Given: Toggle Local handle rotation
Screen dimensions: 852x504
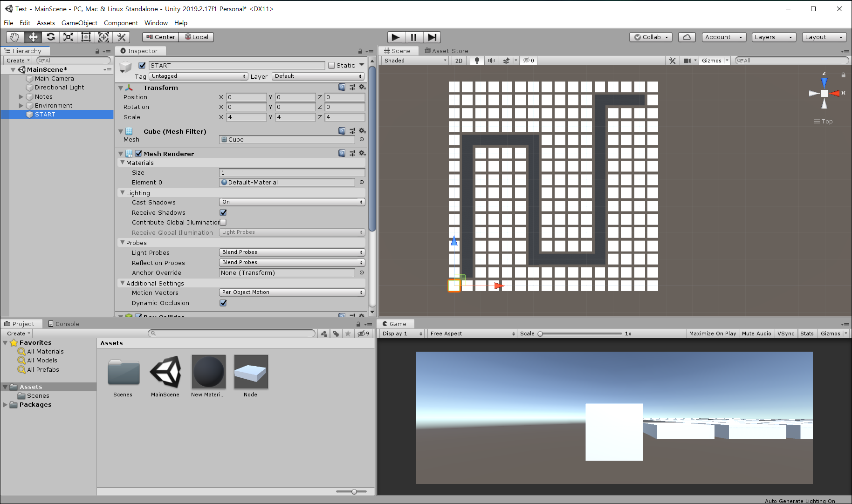Looking at the screenshot, I should tap(196, 37).
